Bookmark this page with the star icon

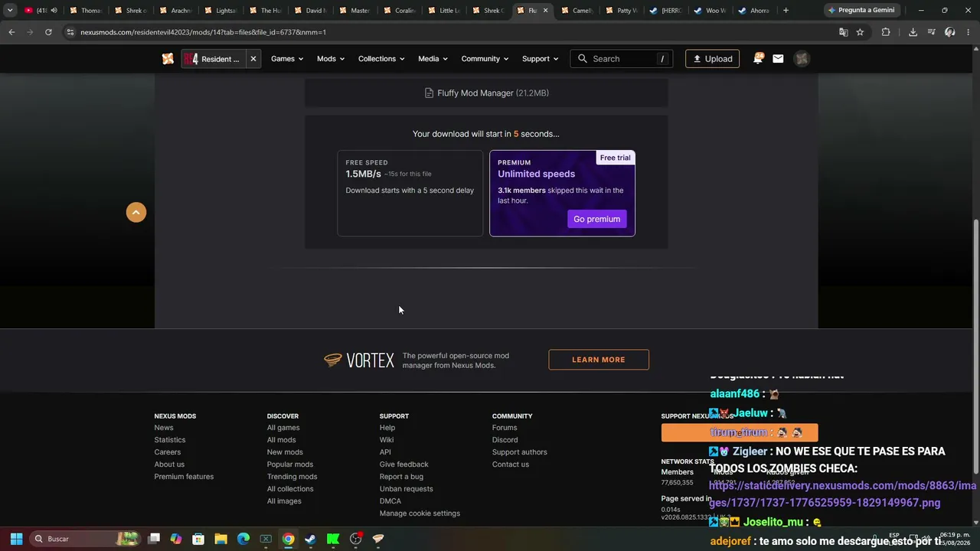click(860, 32)
